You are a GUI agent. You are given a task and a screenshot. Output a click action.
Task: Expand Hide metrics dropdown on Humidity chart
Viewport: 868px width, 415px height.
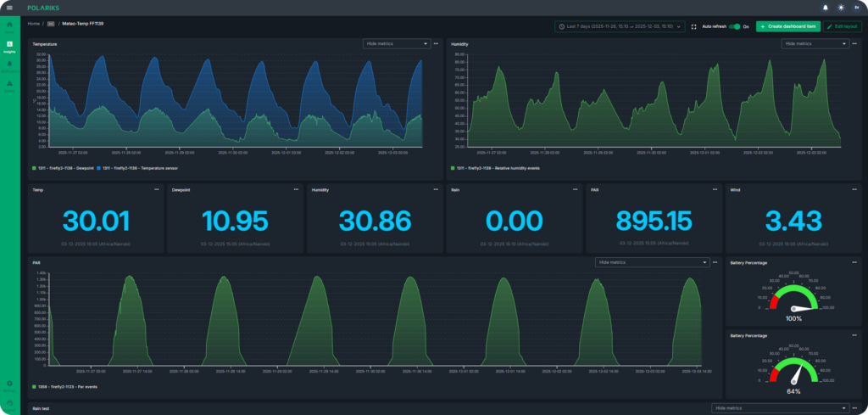(x=815, y=42)
